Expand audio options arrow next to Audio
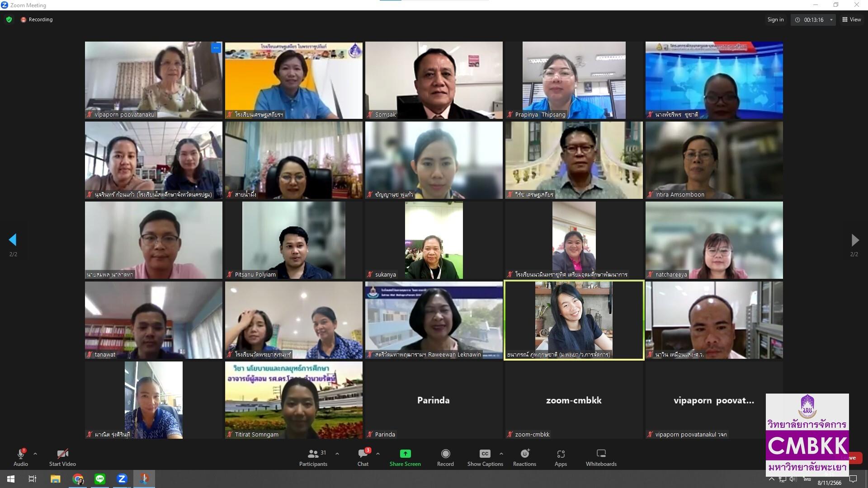Screen dimensions: 868x488 pyautogui.click(x=35, y=454)
